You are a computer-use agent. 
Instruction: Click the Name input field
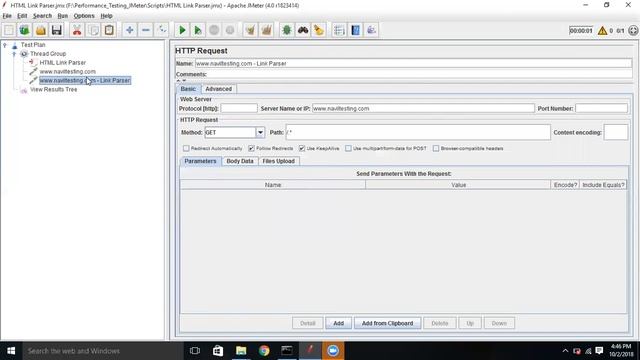coord(413,64)
